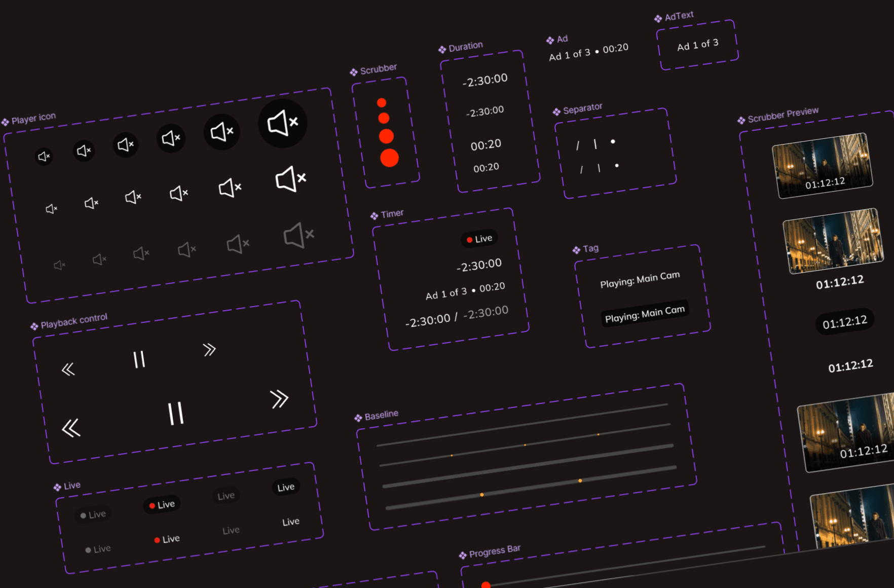Select second-largest white mute icon without background
Screen dimensions: 894x588
click(230, 188)
